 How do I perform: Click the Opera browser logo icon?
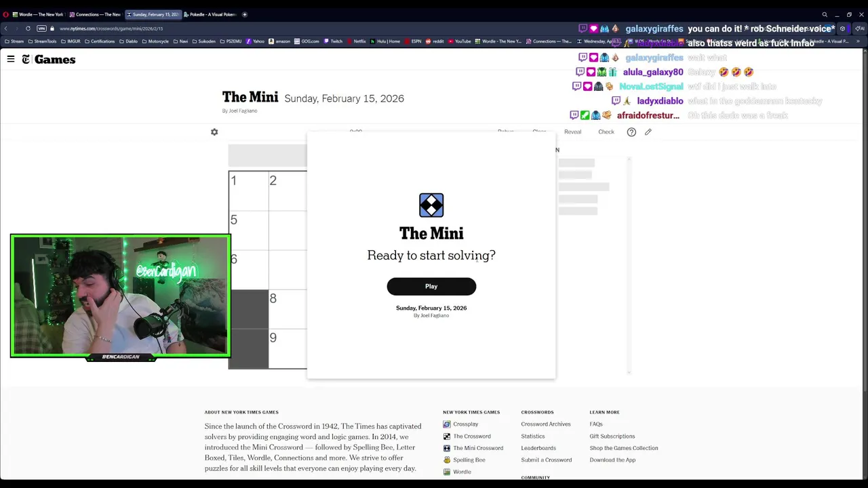pos(6,14)
